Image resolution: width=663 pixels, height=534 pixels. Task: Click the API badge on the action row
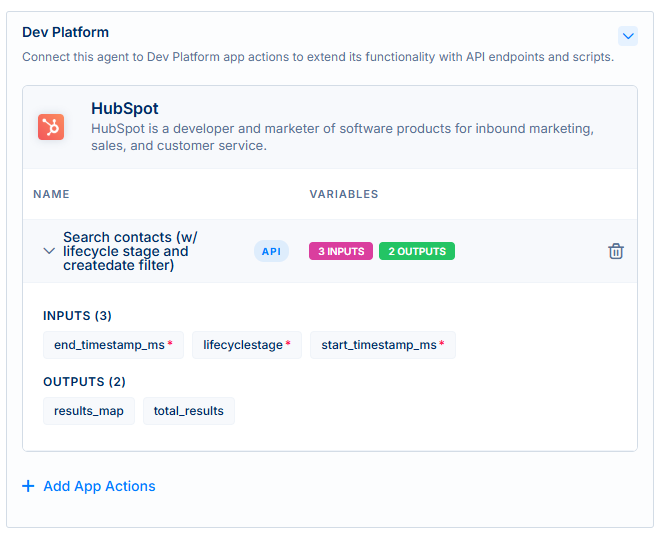click(271, 251)
